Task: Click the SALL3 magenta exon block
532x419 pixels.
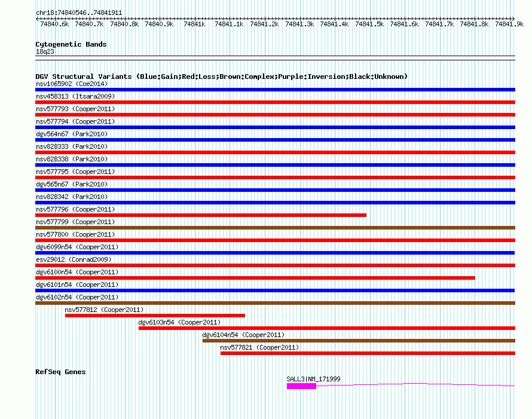Action: 301,386
